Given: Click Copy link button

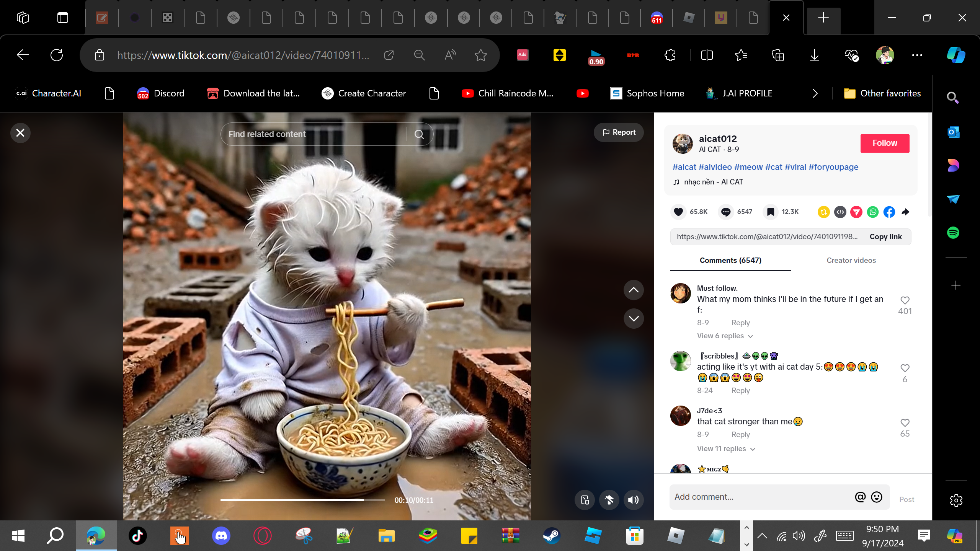Looking at the screenshot, I should (x=885, y=236).
